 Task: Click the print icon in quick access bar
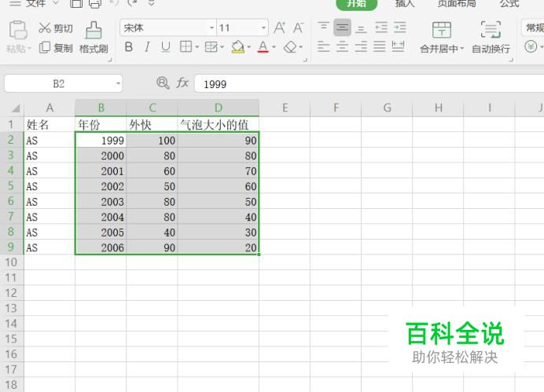(95, 3)
